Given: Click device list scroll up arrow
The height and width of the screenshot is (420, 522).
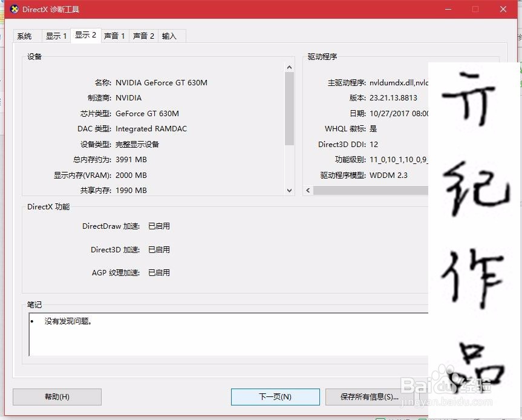Looking at the screenshot, I should click(x=289, y=68).
